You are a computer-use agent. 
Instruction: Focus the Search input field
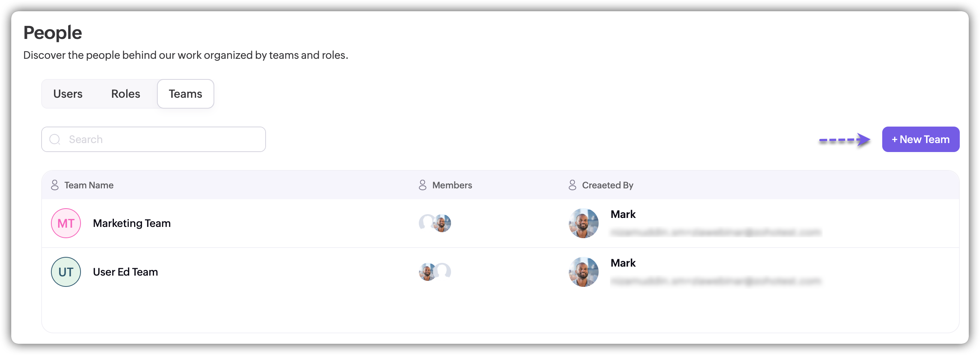pyautogui.click(x=160, y=140)
